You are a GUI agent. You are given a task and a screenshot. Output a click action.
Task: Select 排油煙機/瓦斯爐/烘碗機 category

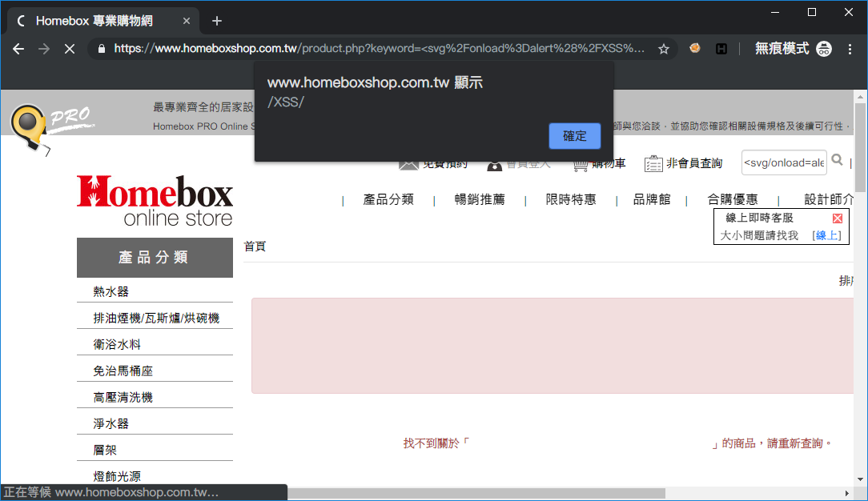tap(155, 318)
